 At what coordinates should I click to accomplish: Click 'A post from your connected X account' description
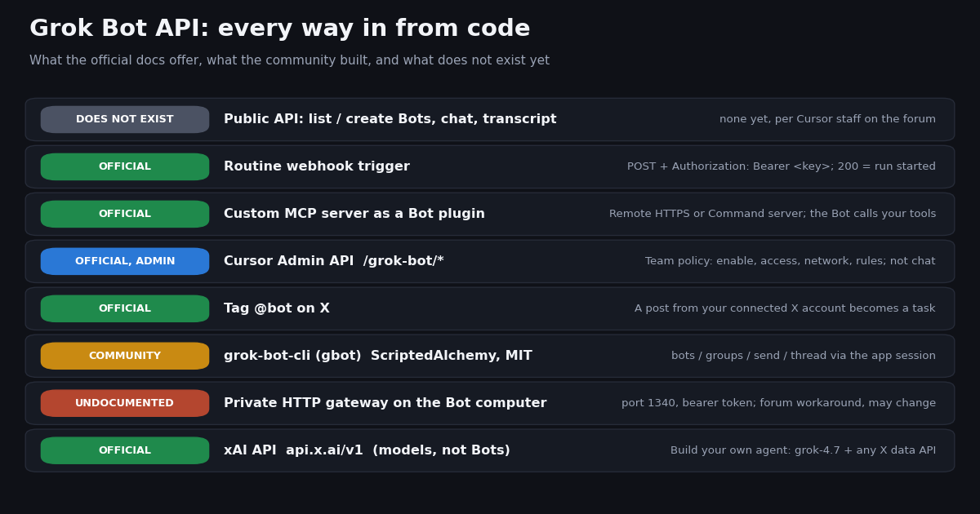pos(785,308)
